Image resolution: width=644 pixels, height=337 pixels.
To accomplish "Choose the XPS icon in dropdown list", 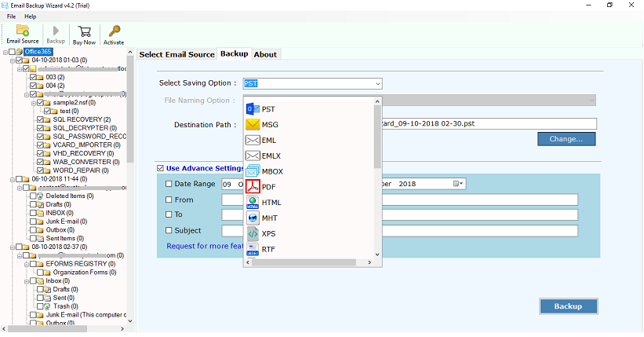I will coord(253,234).
